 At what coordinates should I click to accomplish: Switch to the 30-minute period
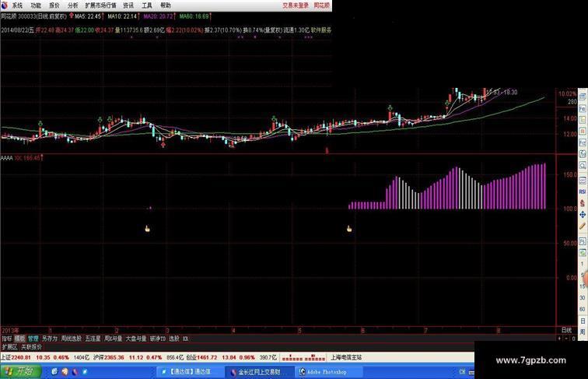[583, 297]
